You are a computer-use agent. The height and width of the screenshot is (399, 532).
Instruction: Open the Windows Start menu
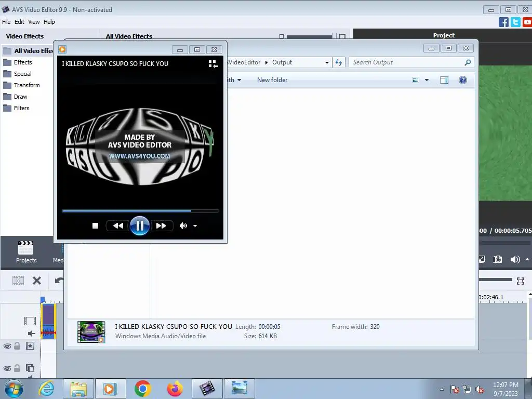click(14, 389)
